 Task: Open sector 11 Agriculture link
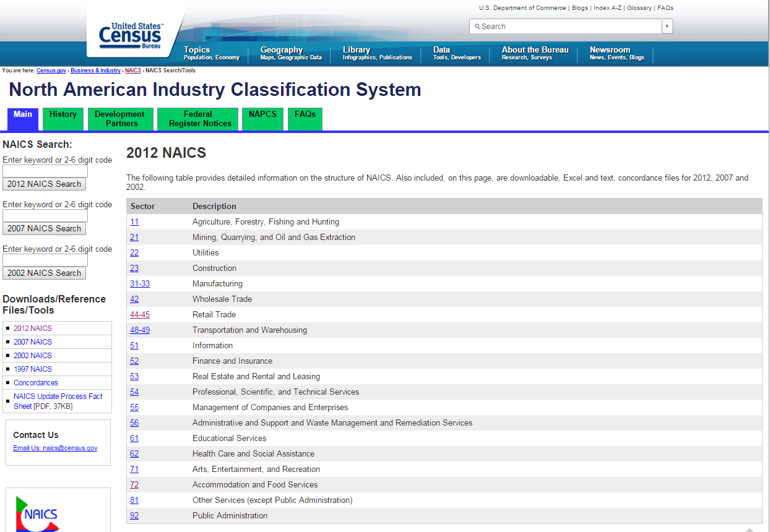134,222
